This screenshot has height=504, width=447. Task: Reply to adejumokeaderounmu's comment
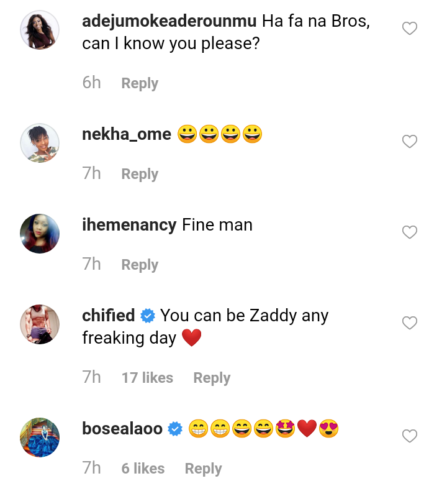(x=140, y=83)
